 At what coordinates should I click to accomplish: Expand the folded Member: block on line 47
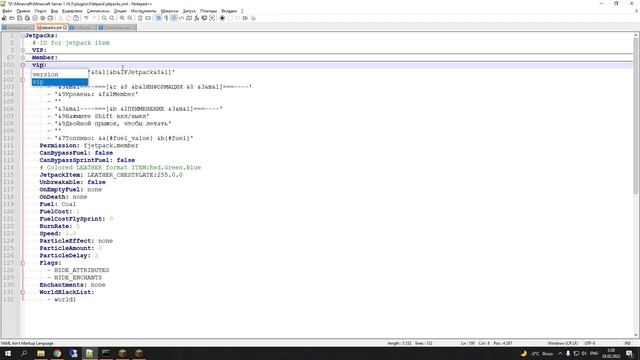pos(23,58)
